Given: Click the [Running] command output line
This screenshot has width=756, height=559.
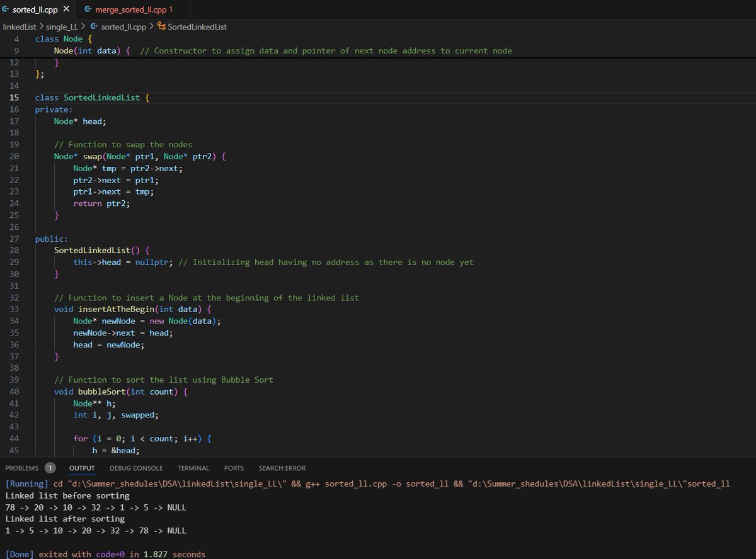Looking at the screenshot, I should (x=367, y=483).
